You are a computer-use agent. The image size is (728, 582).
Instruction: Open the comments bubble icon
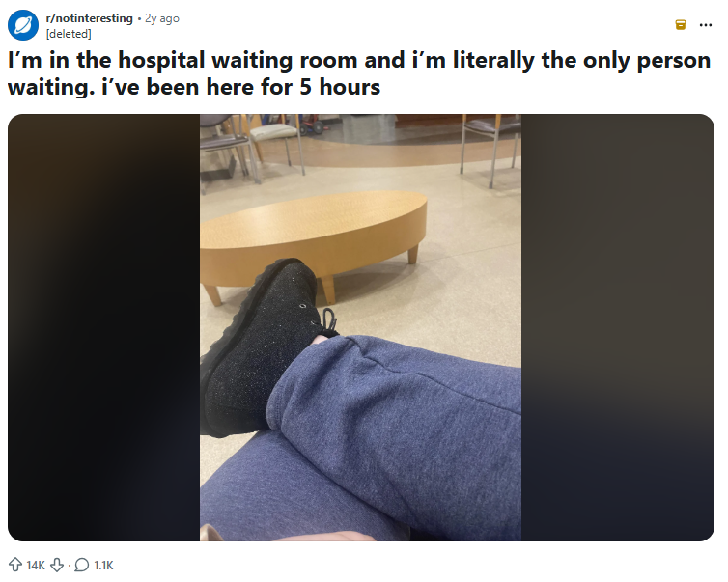(82, 565)
